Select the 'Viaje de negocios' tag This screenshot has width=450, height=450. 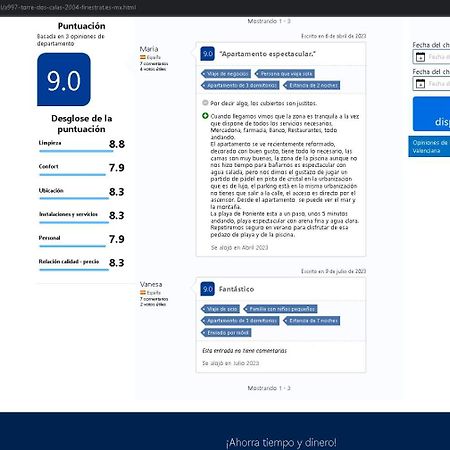point(226,74)
